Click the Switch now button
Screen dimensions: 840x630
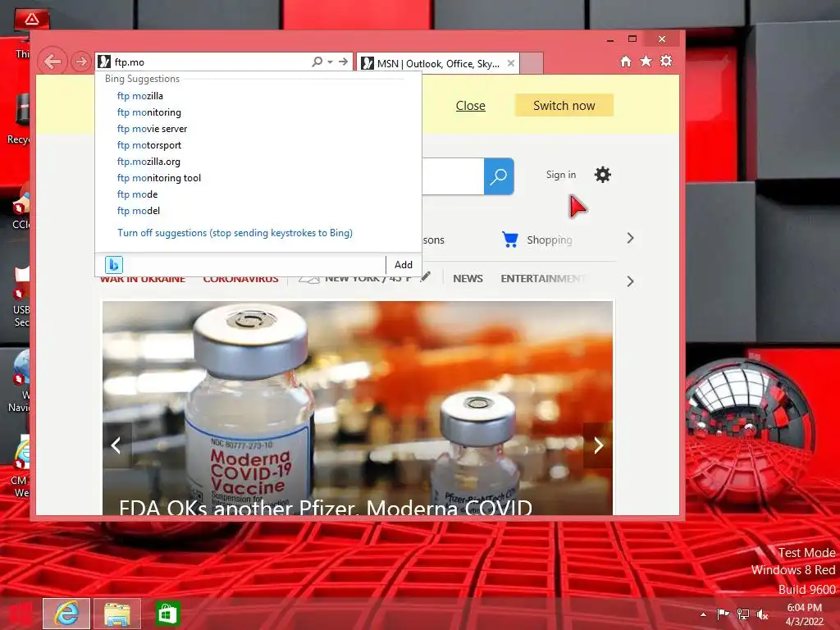point(564,106)
